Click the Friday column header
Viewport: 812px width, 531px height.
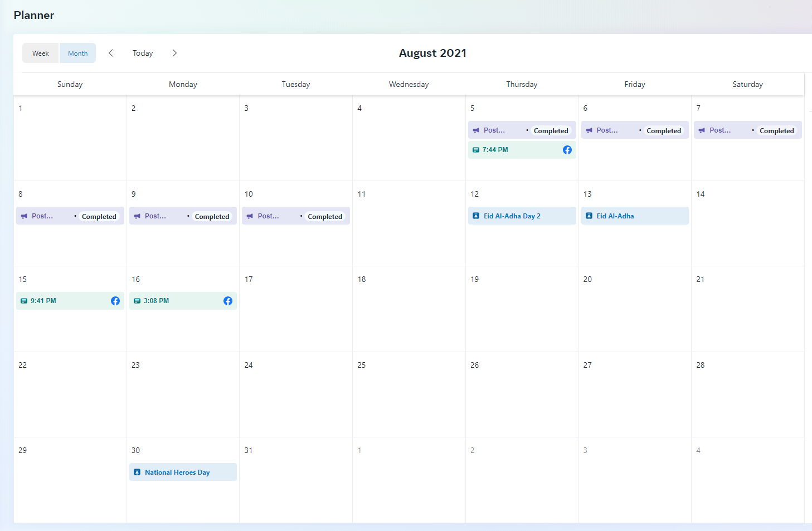click(x=635, y=84)
